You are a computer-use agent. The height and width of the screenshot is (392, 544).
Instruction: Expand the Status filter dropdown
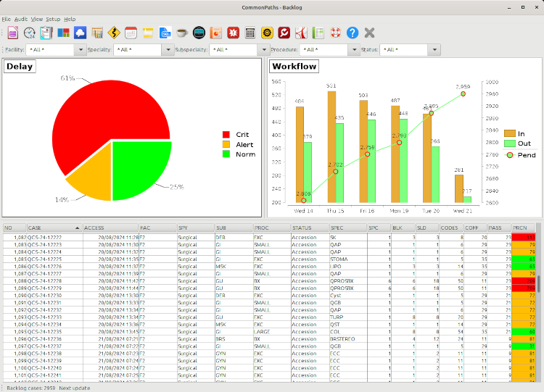point(434,50)
